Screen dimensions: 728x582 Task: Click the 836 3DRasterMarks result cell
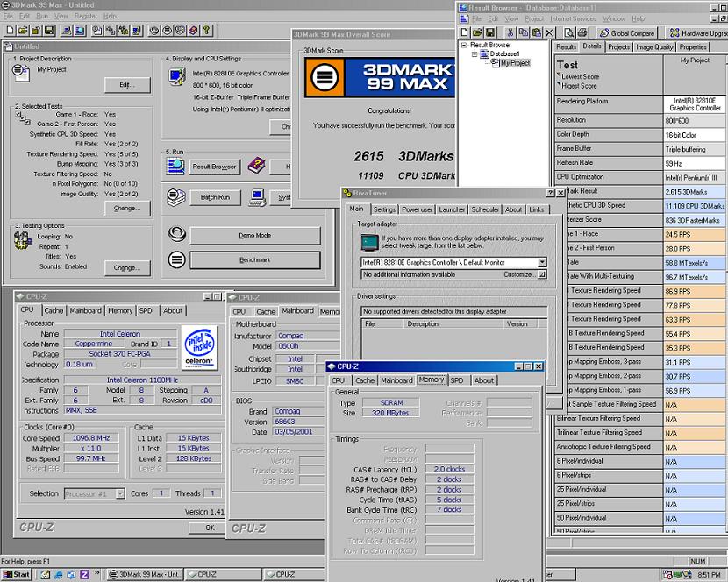[695, 220]
